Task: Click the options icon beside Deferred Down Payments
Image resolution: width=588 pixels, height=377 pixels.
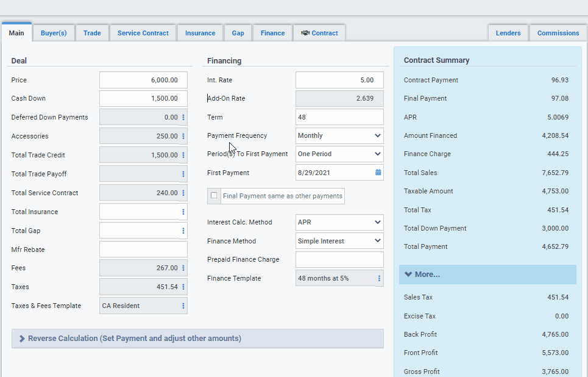Action: [183, 117]
